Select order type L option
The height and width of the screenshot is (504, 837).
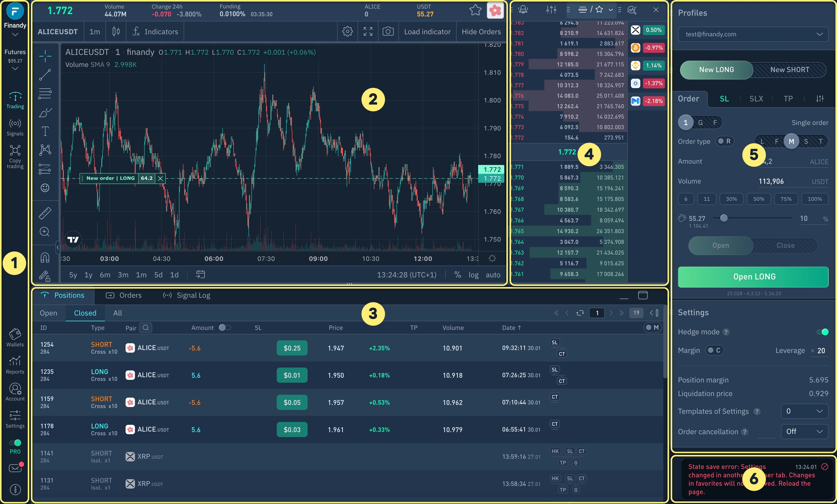762,141
